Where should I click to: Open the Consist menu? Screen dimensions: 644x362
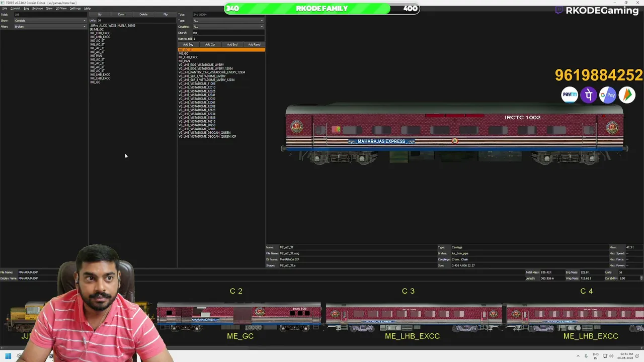(x=16, y=9)
